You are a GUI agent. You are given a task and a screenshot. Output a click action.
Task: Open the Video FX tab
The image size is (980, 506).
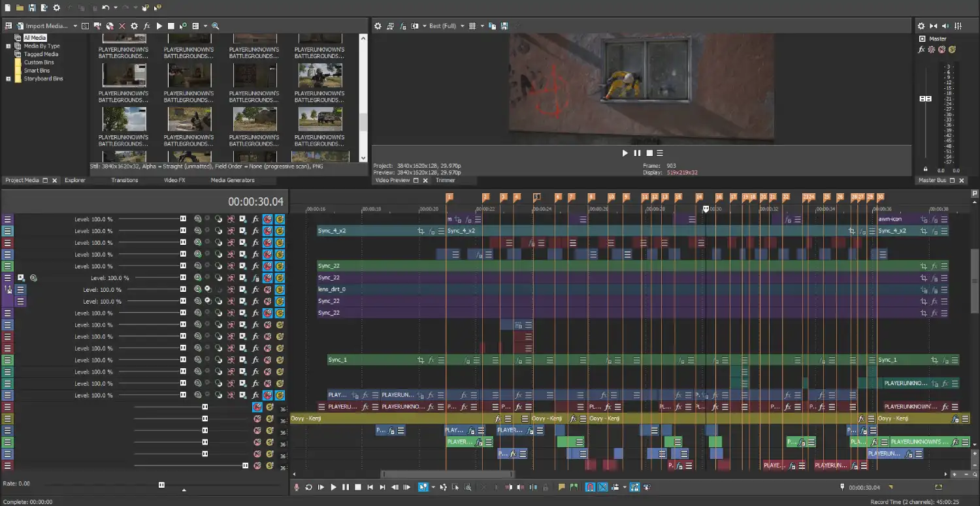pyautogui.click(x=174, y=180)
